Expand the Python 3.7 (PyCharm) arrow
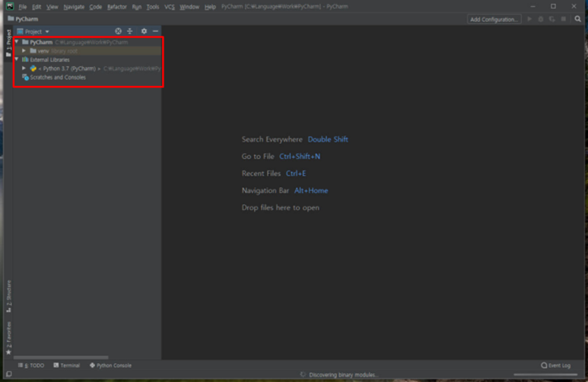This screenshot has width=588, height=382. 24,68
